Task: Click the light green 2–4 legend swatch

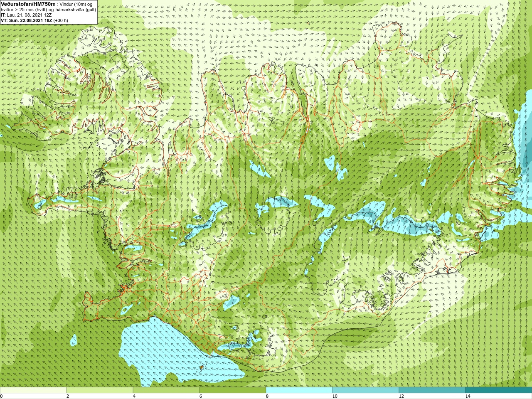Action: tap(100, 390)
